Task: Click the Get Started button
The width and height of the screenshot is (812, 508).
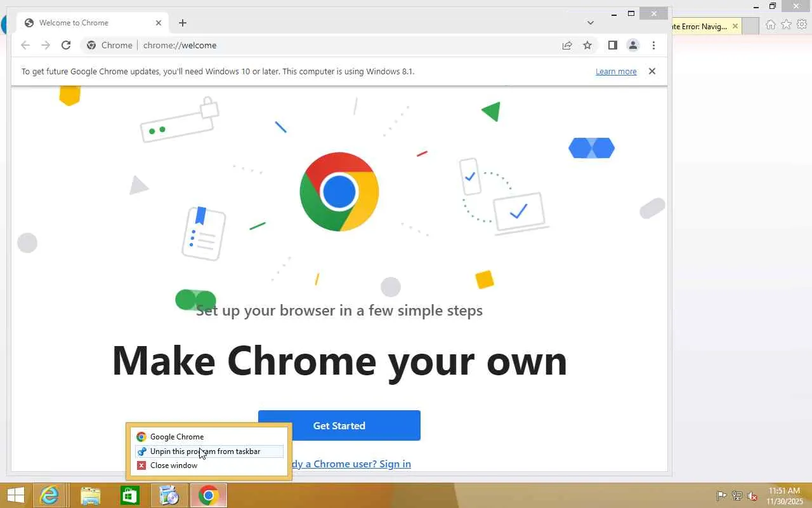Action: point(339,425)
